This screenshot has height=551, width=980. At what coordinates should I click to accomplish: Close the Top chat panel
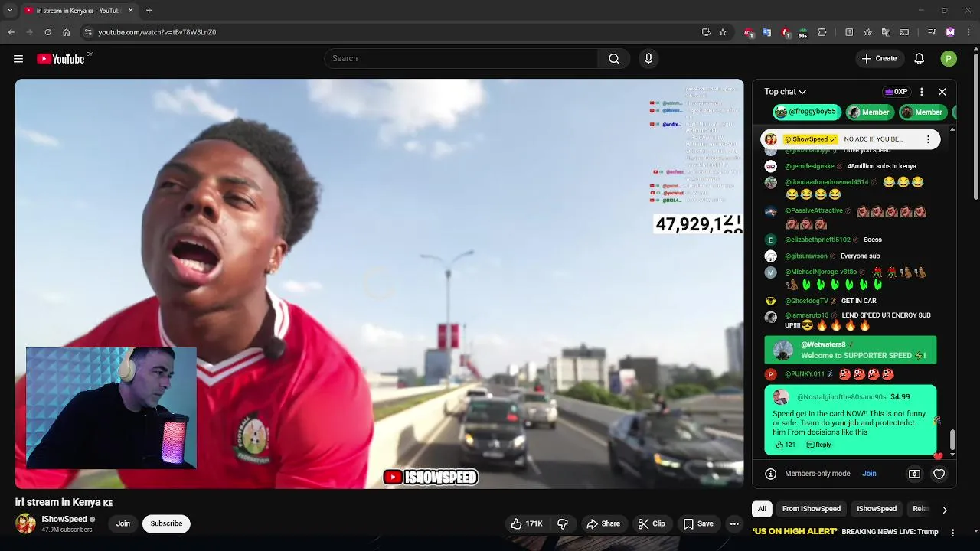click(942, 92)
